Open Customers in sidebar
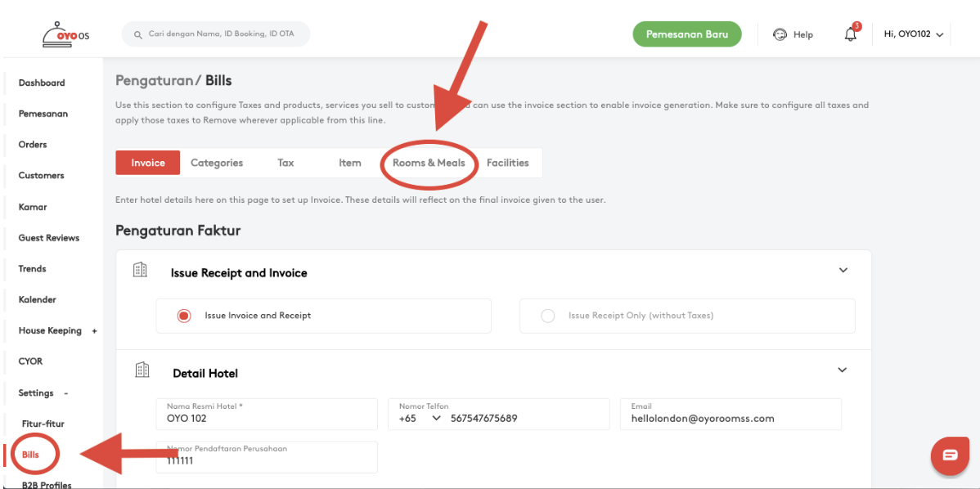Viewport: 980px width, 489px height. (x=41, y=176)
